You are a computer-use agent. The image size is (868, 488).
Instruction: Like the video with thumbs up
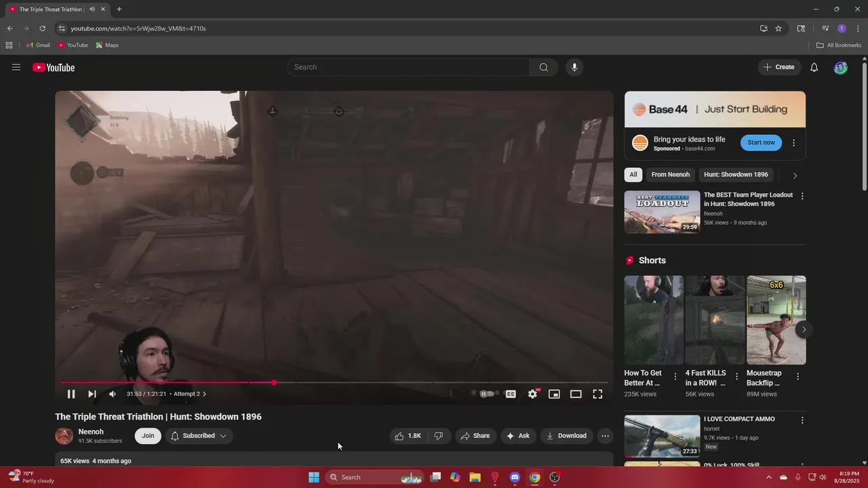[408, 436]
